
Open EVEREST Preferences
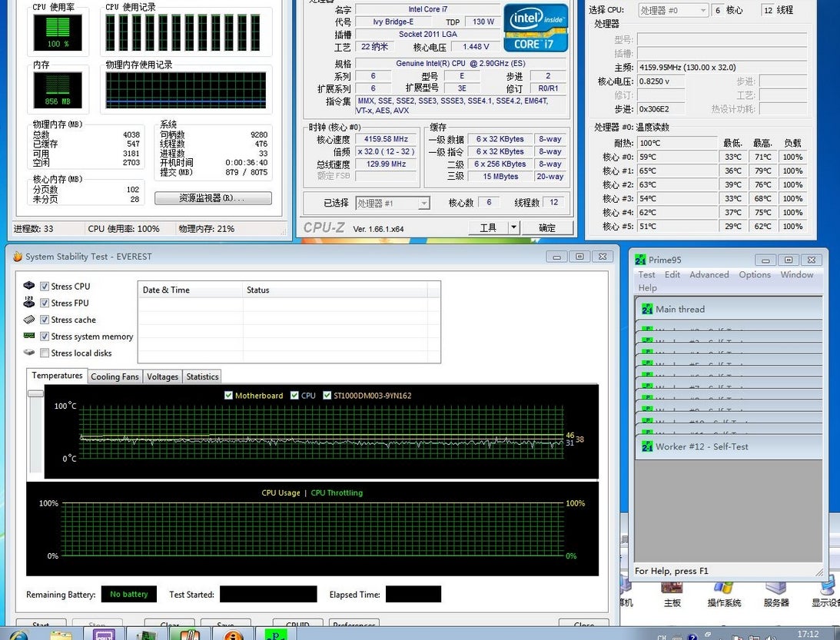click(x=354, y=625)
